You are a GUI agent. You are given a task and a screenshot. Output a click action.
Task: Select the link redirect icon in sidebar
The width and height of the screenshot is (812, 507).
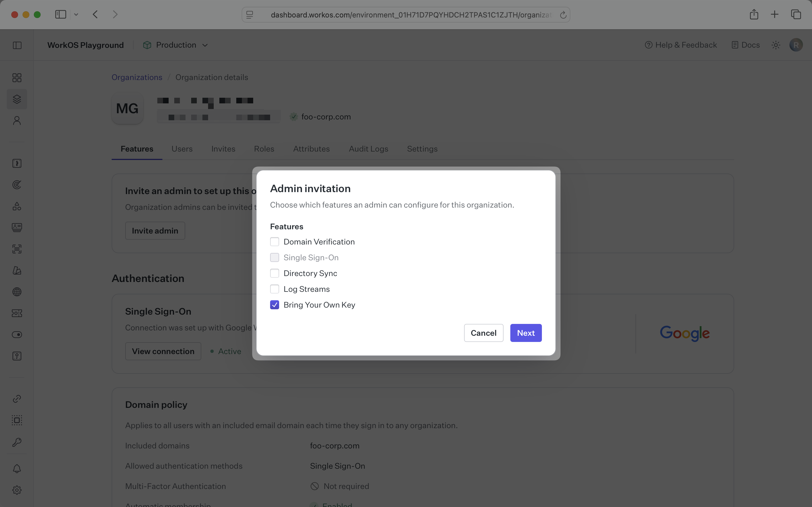pyautogui.click(x=17, y=399)
